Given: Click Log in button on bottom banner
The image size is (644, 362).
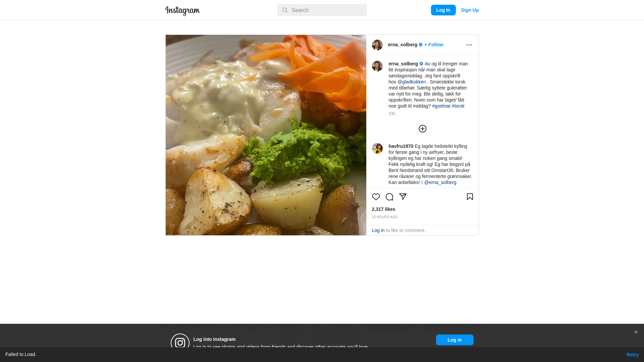Looking at the screenshot, I should (454, 340).
